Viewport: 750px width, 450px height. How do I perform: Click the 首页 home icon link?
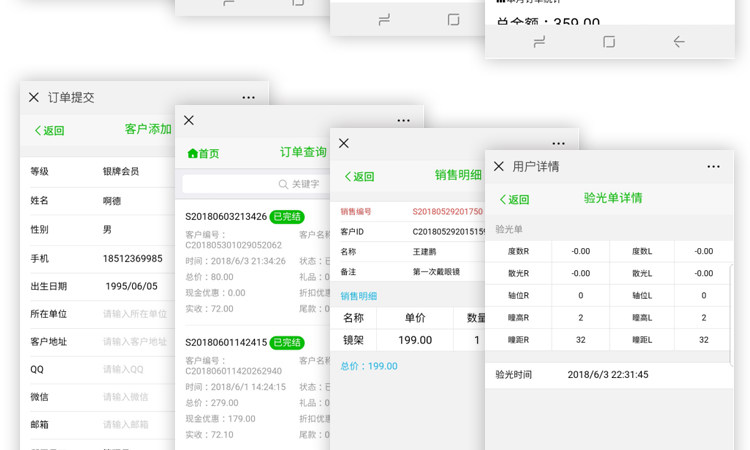(203, 154)
